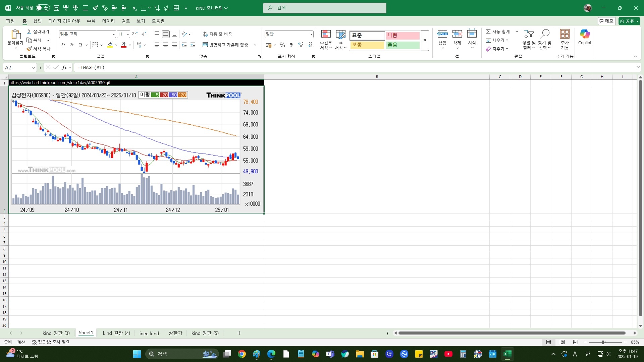The height and width of the screenshot is (362, 644).
Task: Click the 검색 search box in title bar
Action: [325, 8]
